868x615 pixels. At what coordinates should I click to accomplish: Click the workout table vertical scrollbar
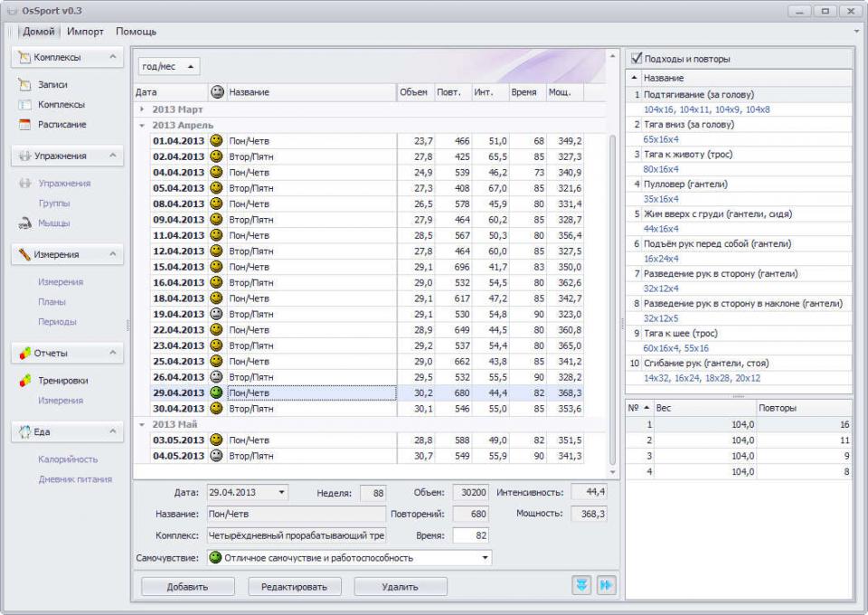(x=612, y=289)
